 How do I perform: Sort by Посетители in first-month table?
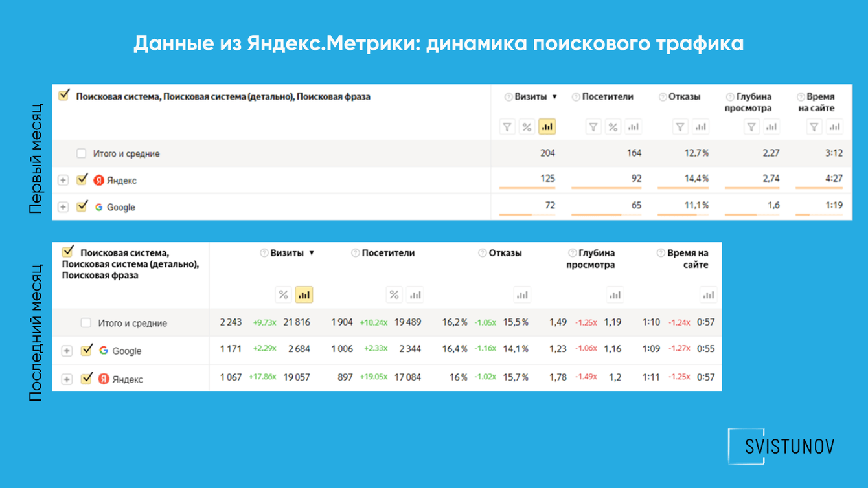click(608, 97)
